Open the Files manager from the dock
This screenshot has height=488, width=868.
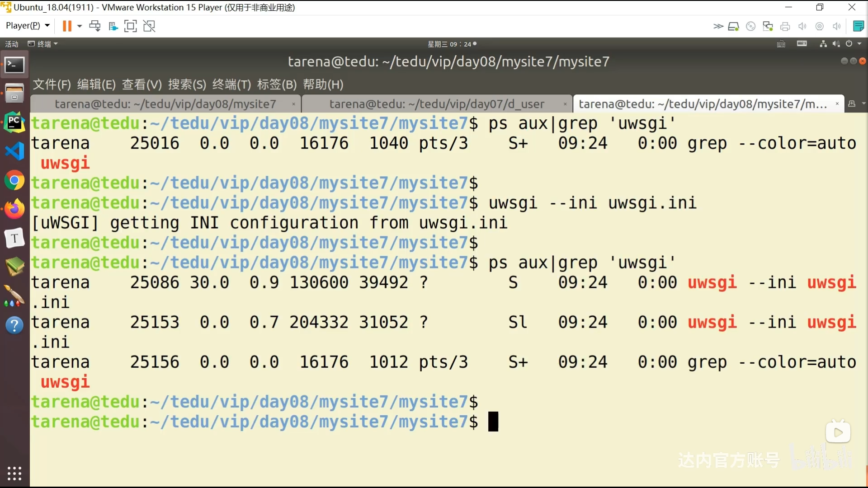14,93
